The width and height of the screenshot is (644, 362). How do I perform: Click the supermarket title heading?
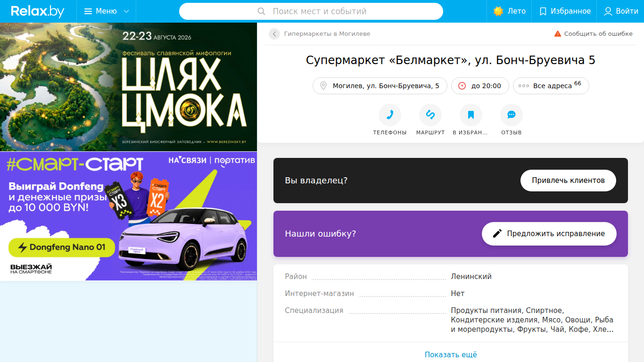click(450, 60)
